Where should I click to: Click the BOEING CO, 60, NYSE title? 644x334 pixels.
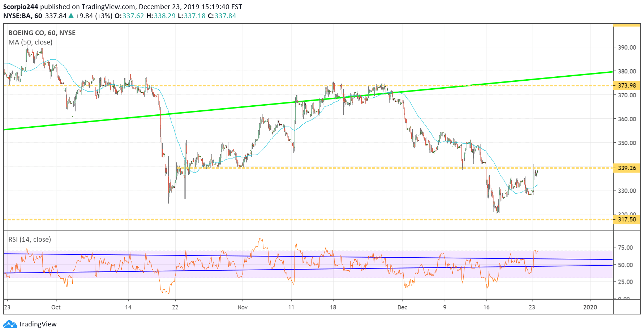click(x=42, y=33)
